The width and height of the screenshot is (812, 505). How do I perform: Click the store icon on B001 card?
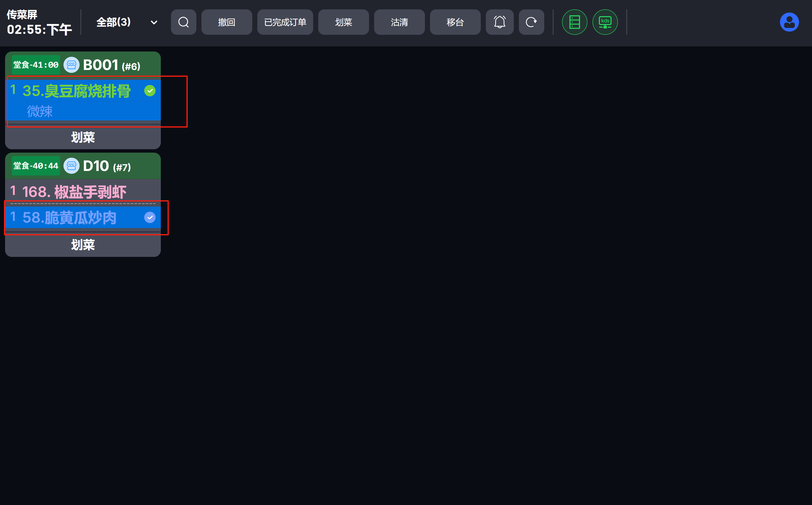point(71,65)
